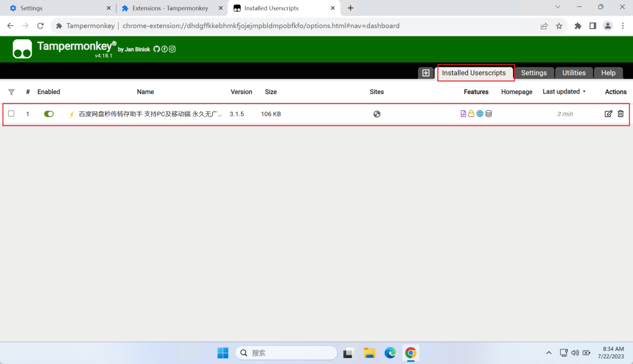
Task: Click the blue globe feature icon
Action: (x=479, y=114)
